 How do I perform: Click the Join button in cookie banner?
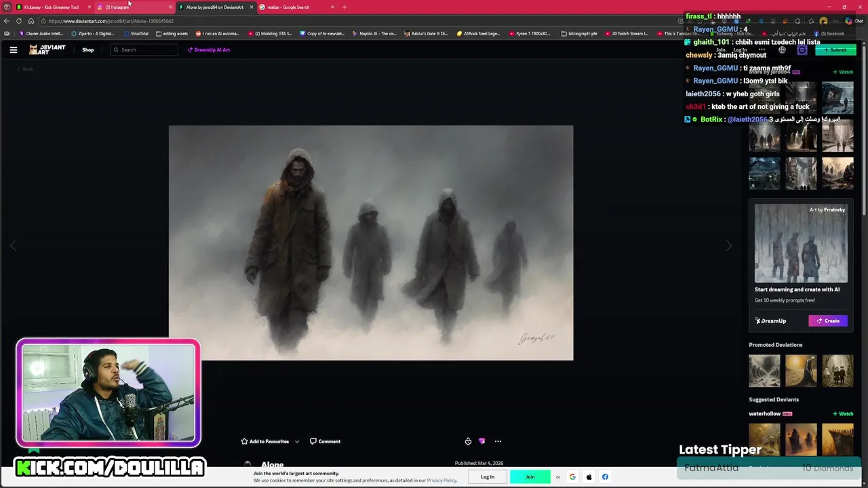[x=530, y=476]
